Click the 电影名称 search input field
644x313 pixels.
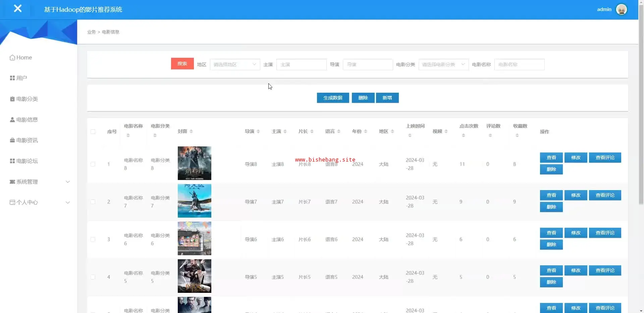click(x=519, y=64)
